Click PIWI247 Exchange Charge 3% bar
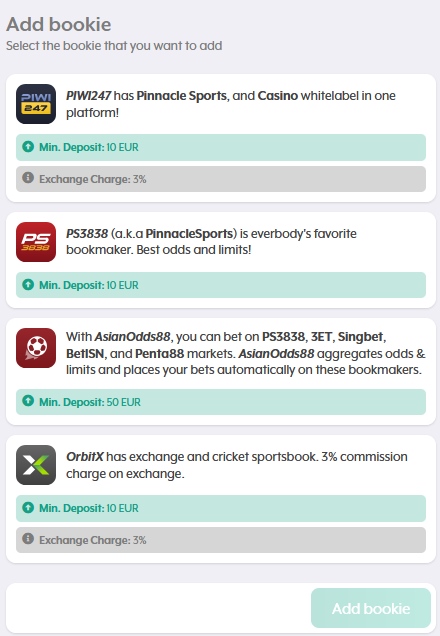Screen dimensions: 440x636 coord(221,179)
